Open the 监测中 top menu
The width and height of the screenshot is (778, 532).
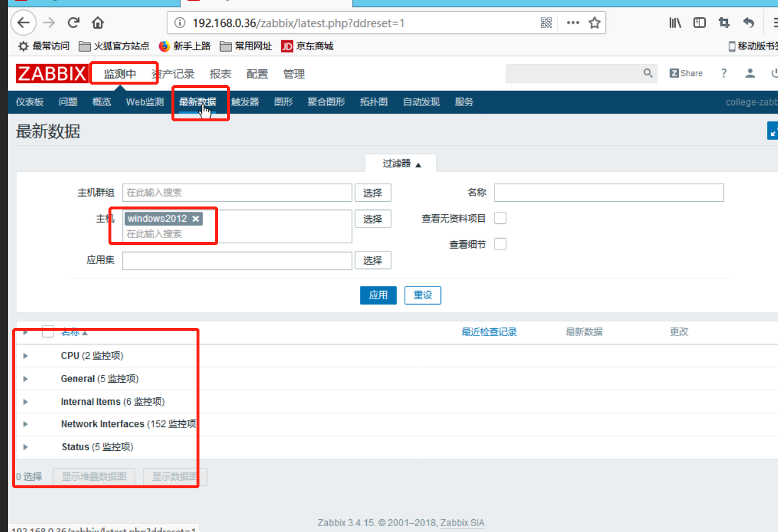point(120,74)
